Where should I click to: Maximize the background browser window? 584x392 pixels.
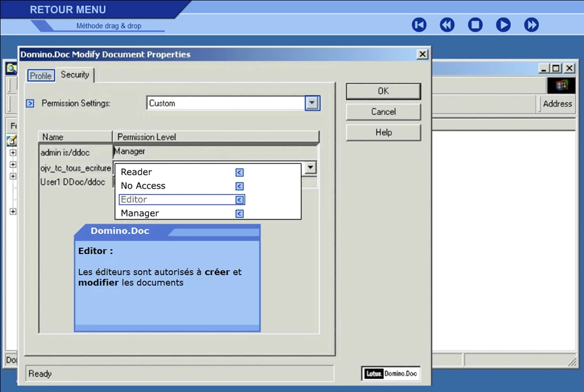[x=556, y=69]
